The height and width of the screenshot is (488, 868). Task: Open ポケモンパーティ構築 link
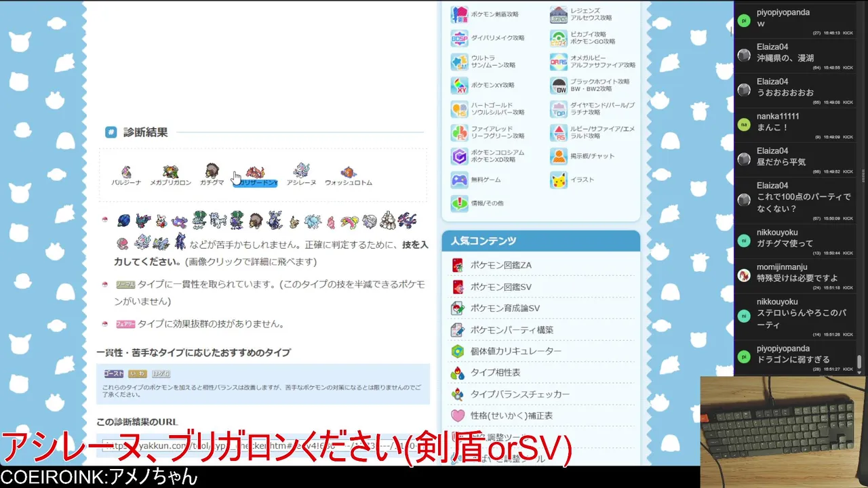coord(512,330)
